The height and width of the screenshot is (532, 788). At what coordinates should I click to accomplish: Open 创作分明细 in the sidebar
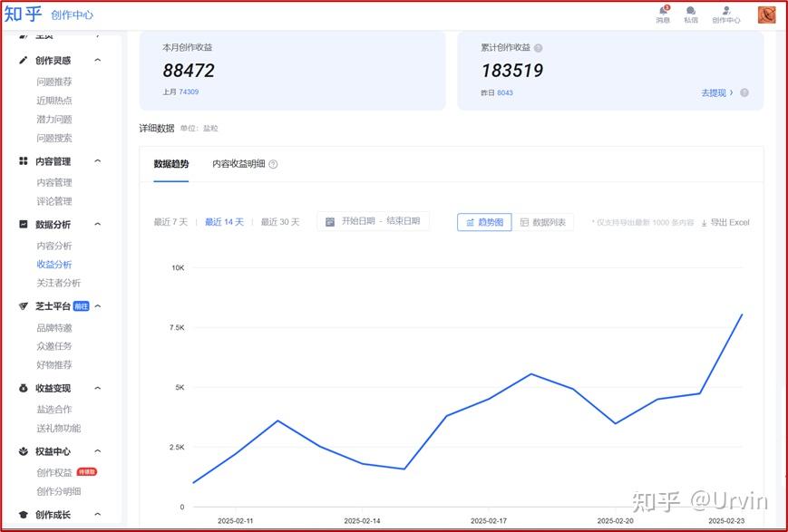[x=58, y=491]
